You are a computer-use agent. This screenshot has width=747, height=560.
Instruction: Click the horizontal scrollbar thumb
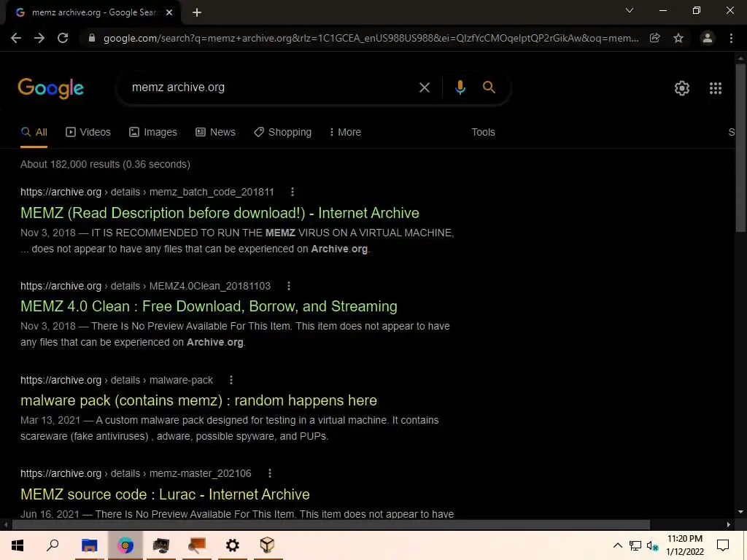(x=330, y=525)
